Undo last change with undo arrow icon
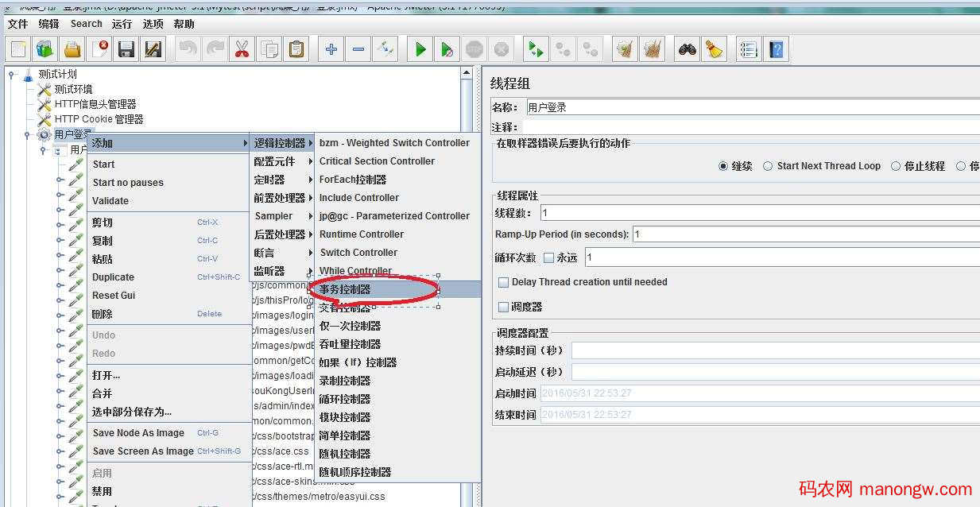The width and height of the screenshot is (980, 507). pos(188,48)
